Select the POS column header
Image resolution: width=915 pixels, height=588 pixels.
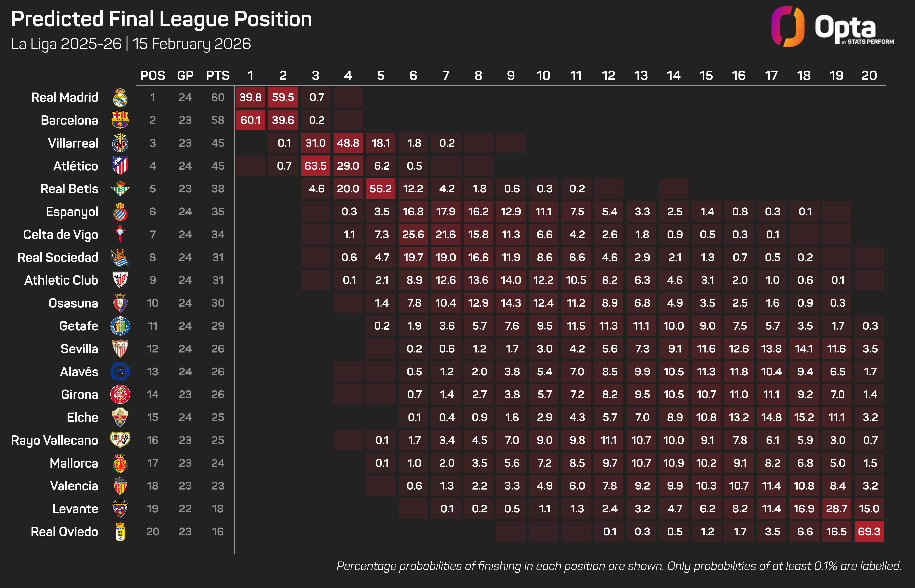pyautogui.click(x=153, y=76)
